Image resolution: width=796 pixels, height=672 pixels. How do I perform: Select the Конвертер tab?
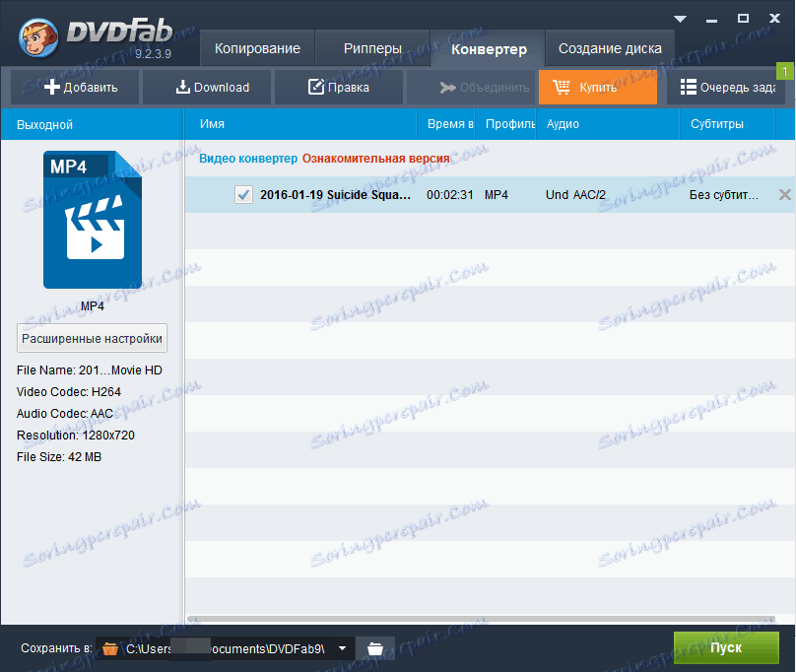[489, 48]
